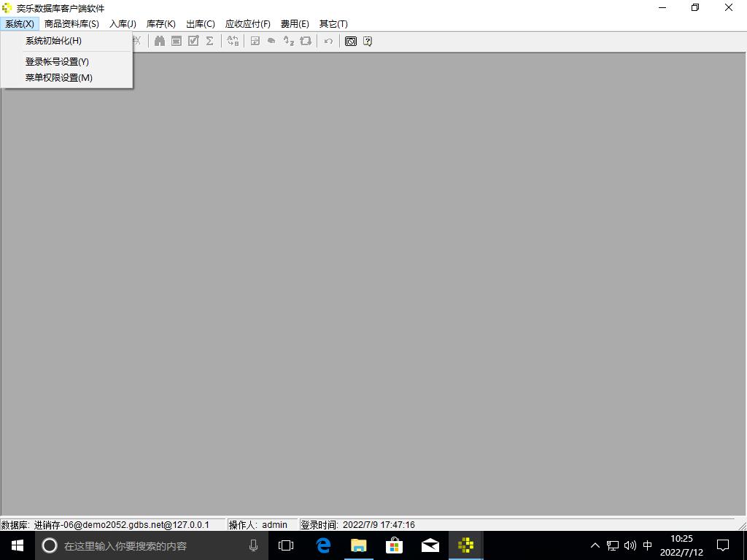Click the refresh loop toolbar icon

pos(306,42)
